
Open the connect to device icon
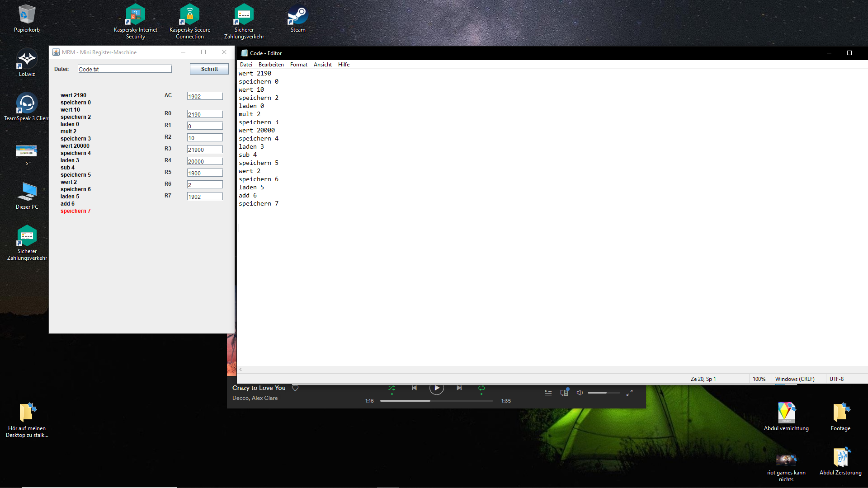tap(564, 393)
